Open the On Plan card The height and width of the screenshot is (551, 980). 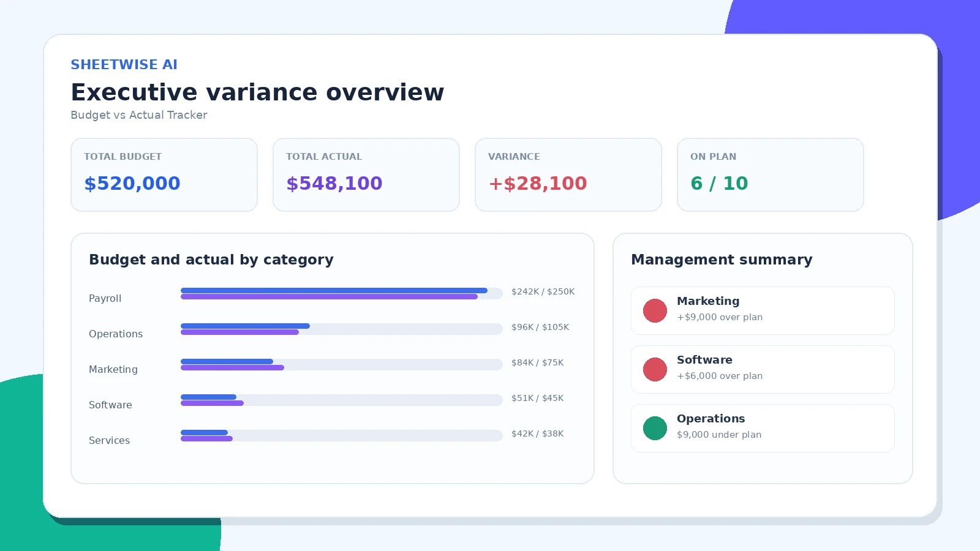coord(771,174)
